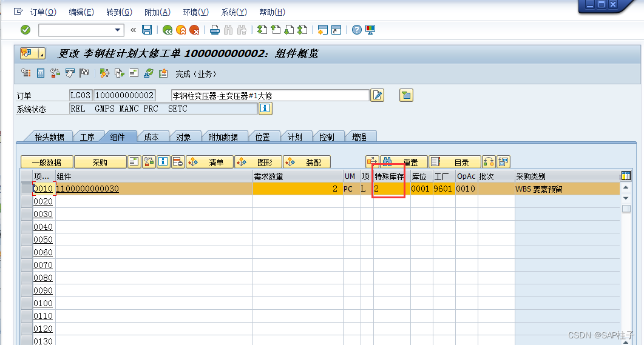Click the checkered flag icon

pos(84,73)
